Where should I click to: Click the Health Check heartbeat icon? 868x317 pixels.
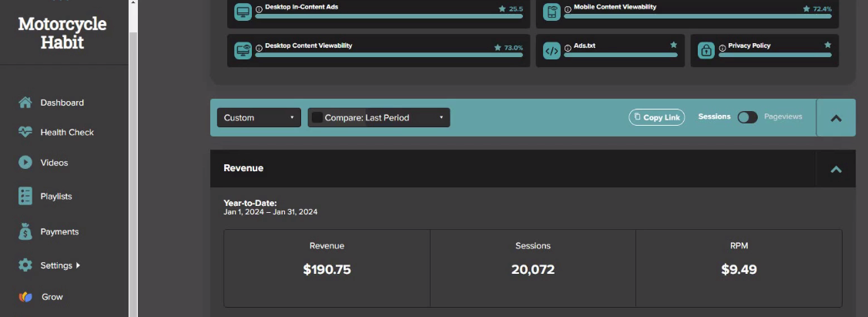[x=25, y=133]
